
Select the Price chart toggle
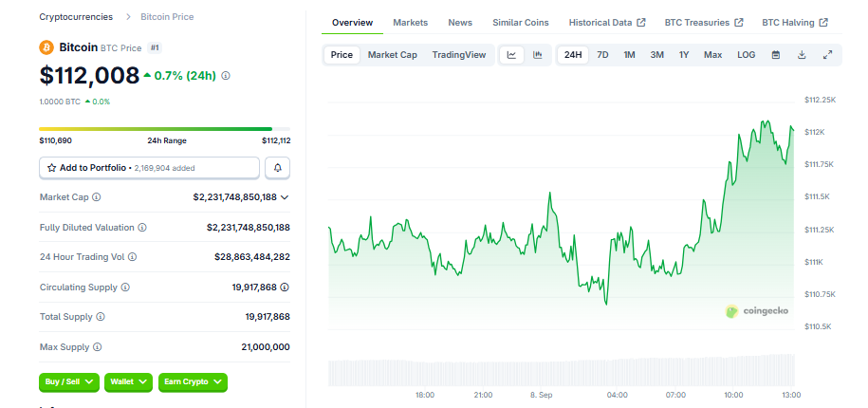[342, 55]
